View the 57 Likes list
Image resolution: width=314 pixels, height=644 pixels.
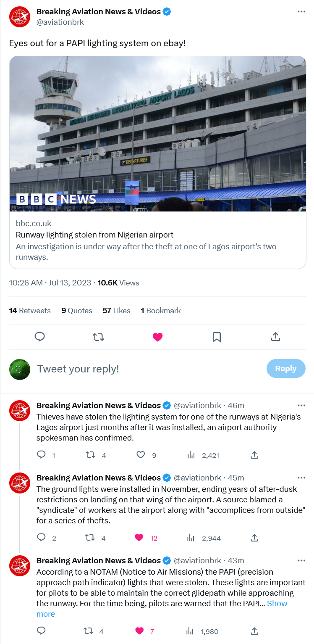pos(116,311)
